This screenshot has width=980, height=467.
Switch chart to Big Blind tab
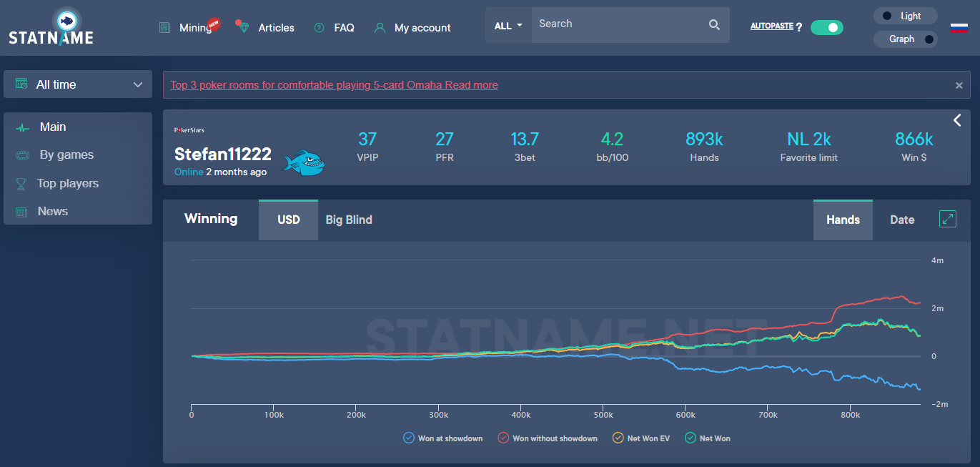pyautogui.click(x=349, y=220)
